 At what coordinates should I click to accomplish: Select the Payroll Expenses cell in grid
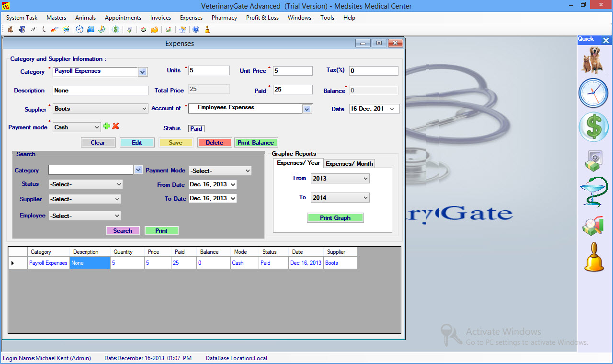(x=48, y=263)
